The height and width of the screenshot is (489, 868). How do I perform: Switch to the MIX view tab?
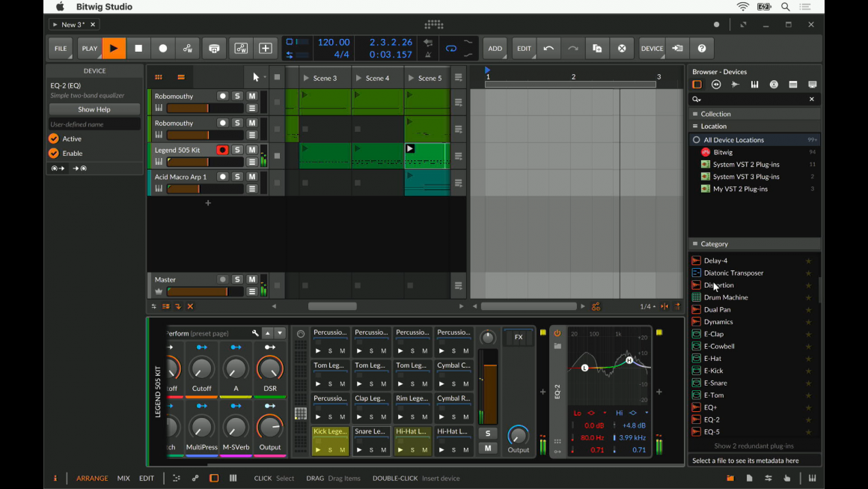point(123,478)
